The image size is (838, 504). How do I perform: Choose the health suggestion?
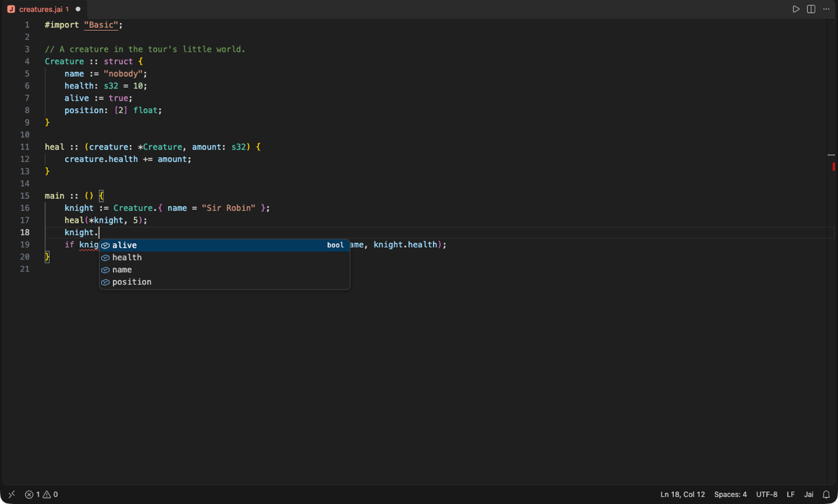coord(224,258)
